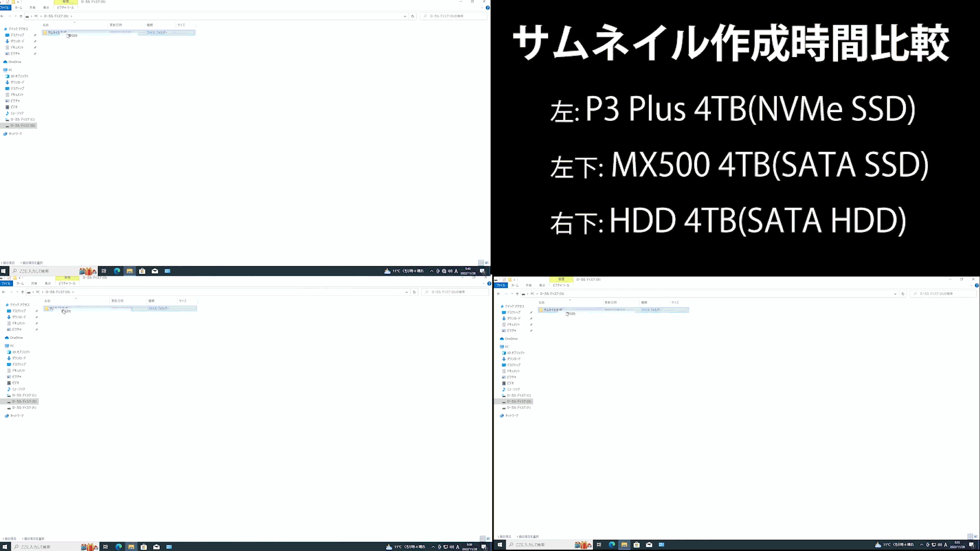The image size is (980, 551).
Task: Open Edge on the bottom-right taskbar
Action: pyautogui.click(x=611, y=545)
